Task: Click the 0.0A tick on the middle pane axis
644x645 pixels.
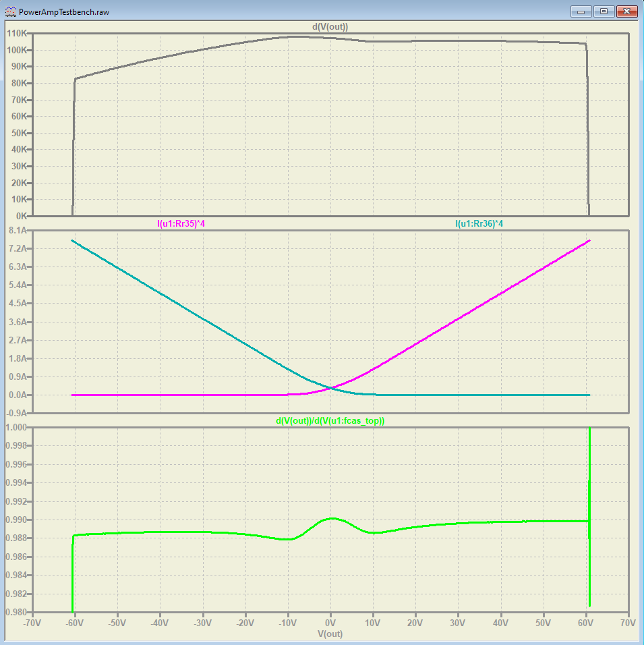Action: (x=18, y=395)
